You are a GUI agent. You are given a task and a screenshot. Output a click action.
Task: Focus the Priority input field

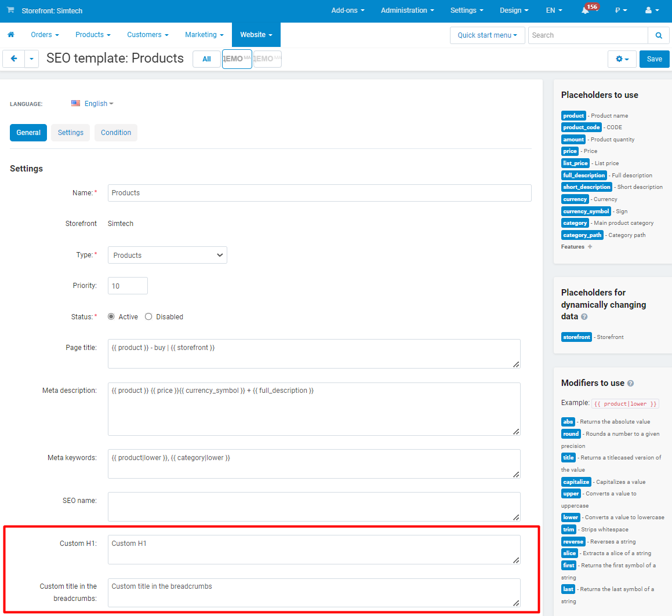pyautogui.click(x=128, y=286)
